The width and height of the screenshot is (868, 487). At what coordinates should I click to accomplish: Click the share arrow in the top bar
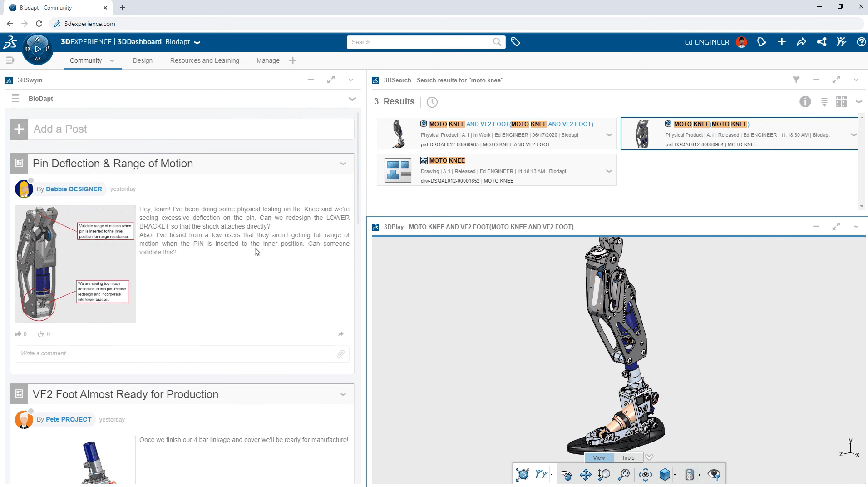[x=801, y=42]
